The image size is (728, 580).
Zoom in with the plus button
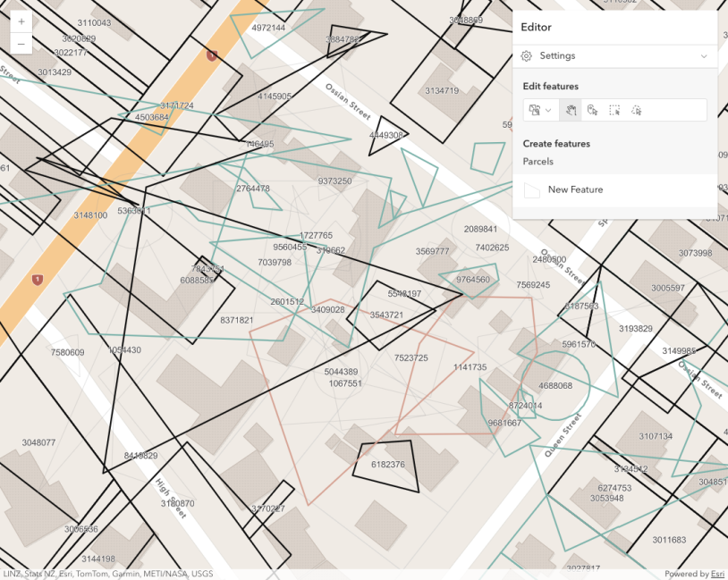[20, 20]
